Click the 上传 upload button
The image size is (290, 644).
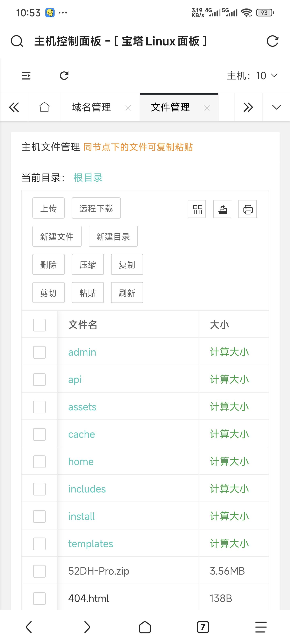tap(48, 208)
